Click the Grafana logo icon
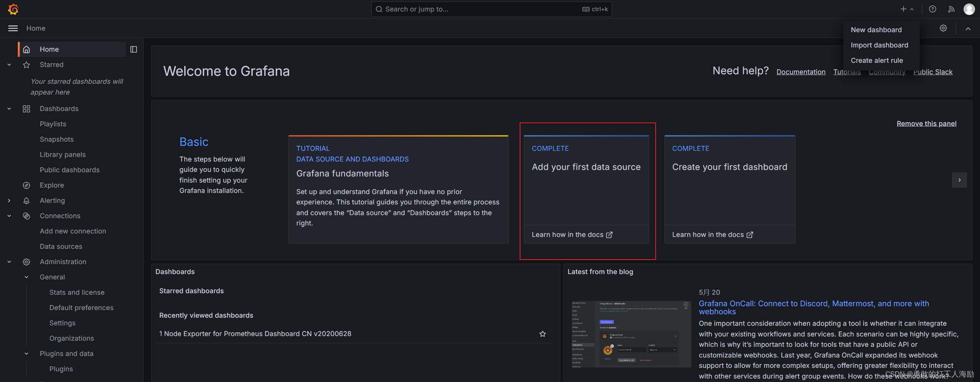Screen dimensions: 980x382 (13, 9)
